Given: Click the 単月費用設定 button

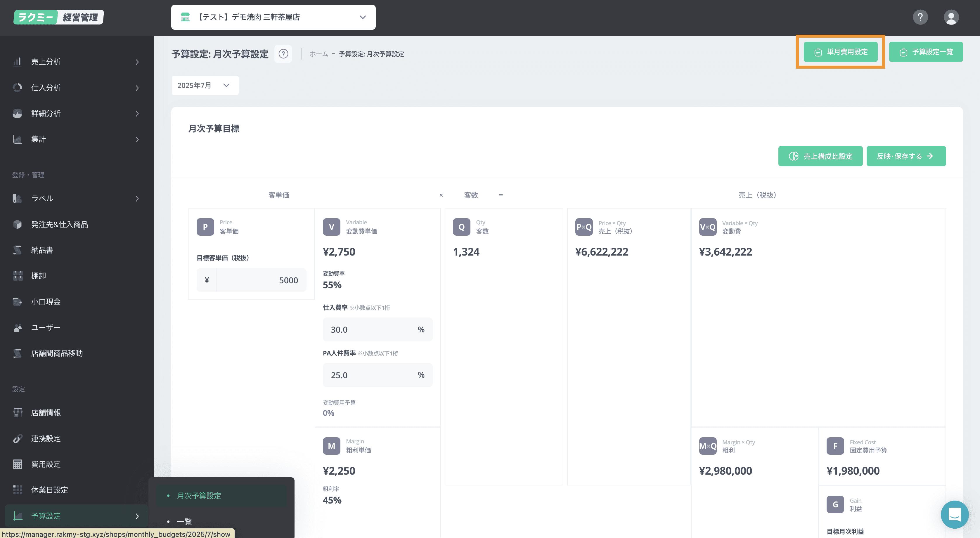Looking at the screenshot, I should pyautogui.click(x=840, y=52).
